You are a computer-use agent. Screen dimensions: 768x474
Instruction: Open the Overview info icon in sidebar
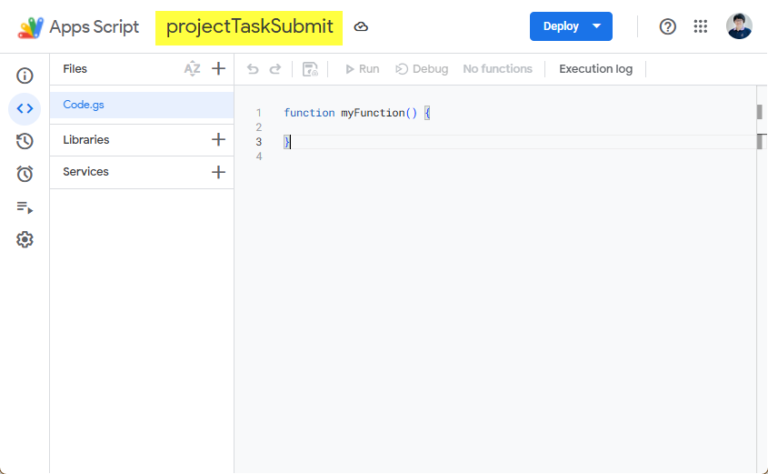[24, 76]
